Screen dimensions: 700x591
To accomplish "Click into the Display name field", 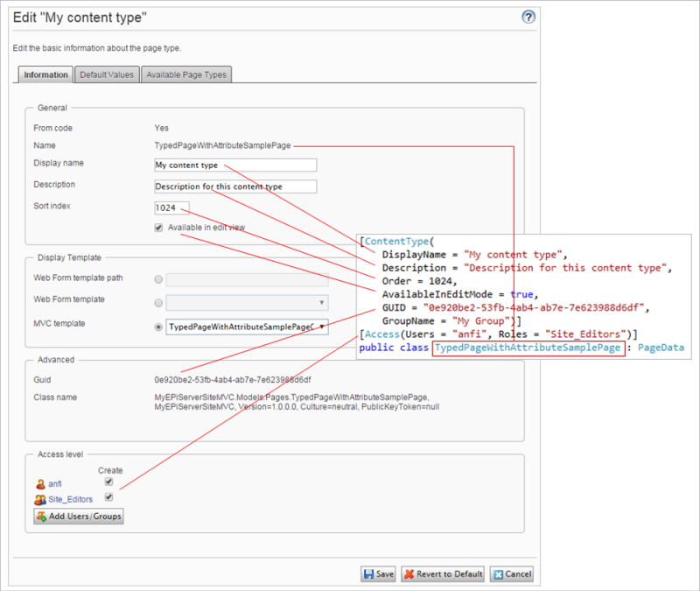I will coord(234,165).
